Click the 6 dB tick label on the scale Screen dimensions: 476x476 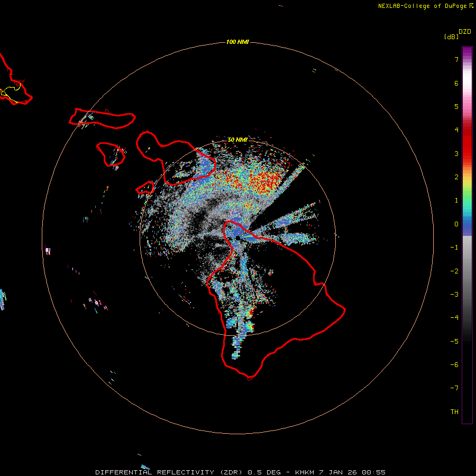pos(456,83)
